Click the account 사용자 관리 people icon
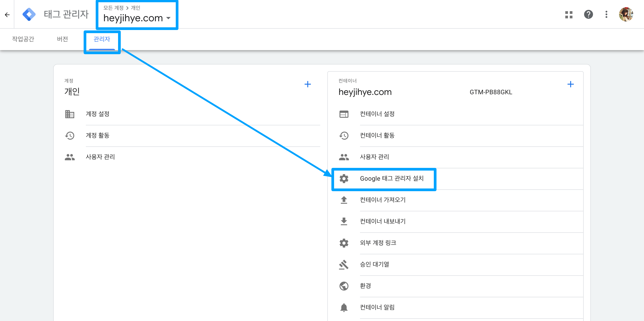This screenshot has height=321, width=644. click(x=70, y=157)
